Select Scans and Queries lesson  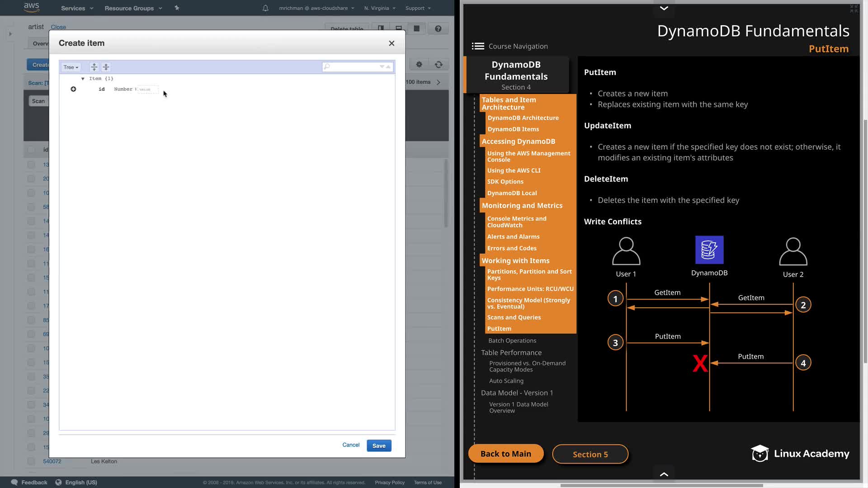point(514,317)
